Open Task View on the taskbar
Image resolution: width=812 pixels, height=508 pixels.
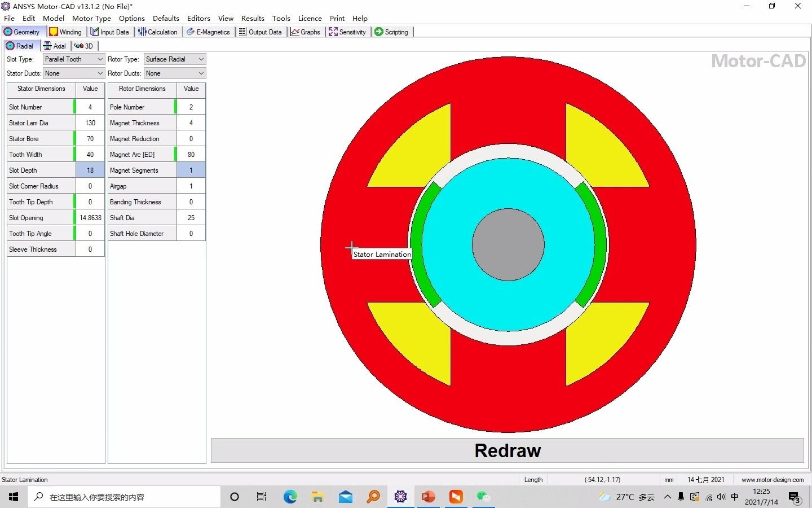[x=262, y=497]
